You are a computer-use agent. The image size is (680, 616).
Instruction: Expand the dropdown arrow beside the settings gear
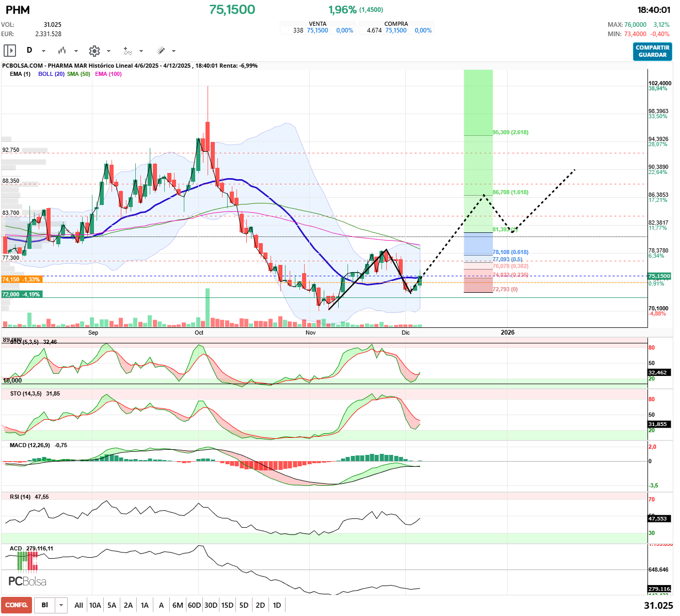(x=108, y=51)
